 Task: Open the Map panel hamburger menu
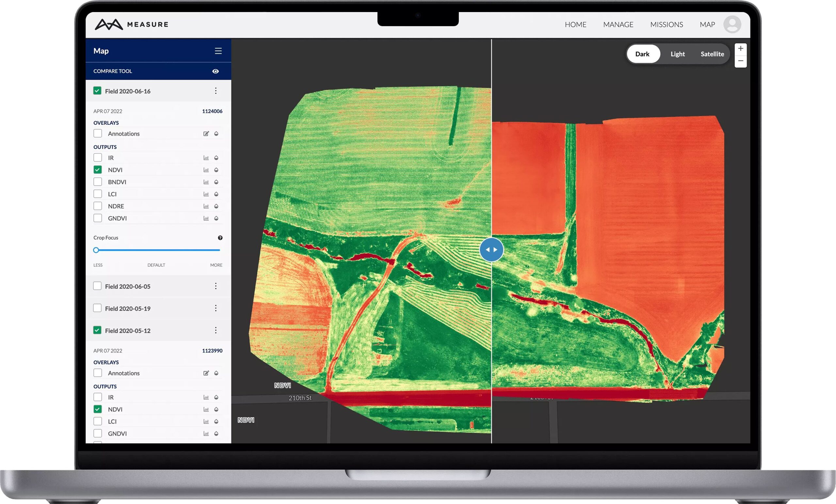coord(218,51)
